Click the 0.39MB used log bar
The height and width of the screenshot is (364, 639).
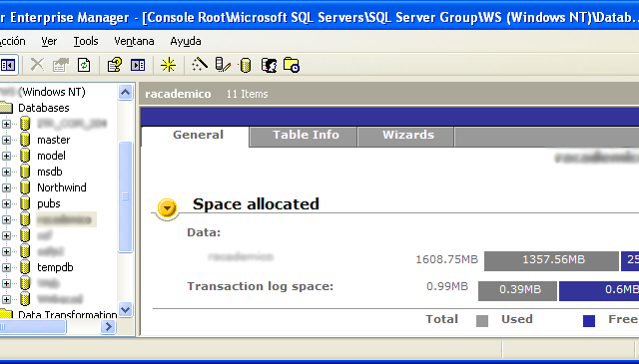(517, 291)
